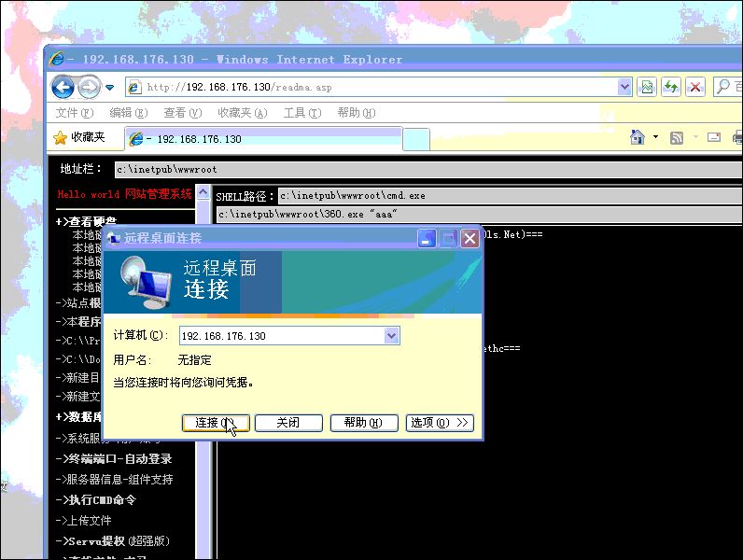
Task: Minimize the 远程桌面连接 dialog
Action: point(427,238)
